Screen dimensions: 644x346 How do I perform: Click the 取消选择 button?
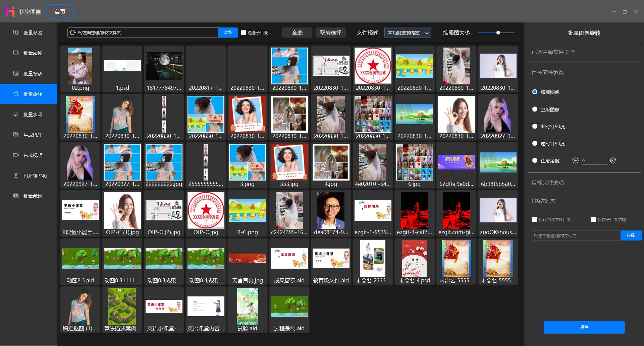coord(330,32)
